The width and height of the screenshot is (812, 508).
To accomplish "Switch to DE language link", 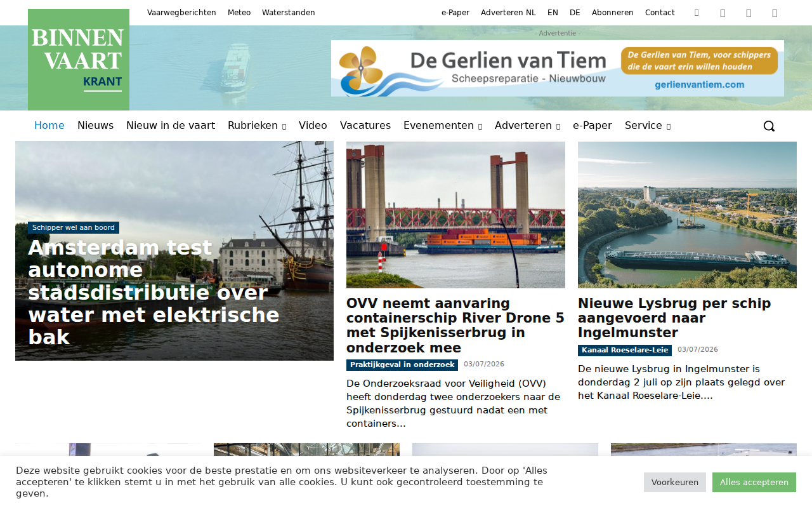I will 575,13.
